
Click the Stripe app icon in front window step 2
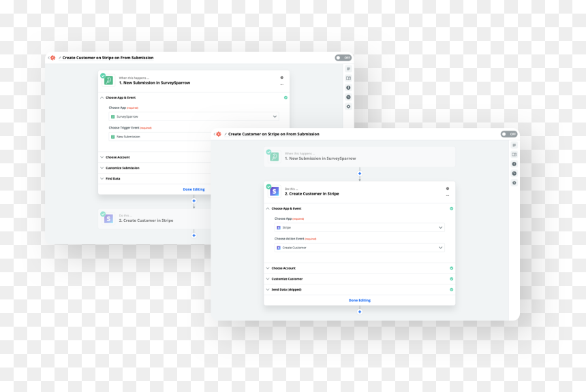[275, 191]
